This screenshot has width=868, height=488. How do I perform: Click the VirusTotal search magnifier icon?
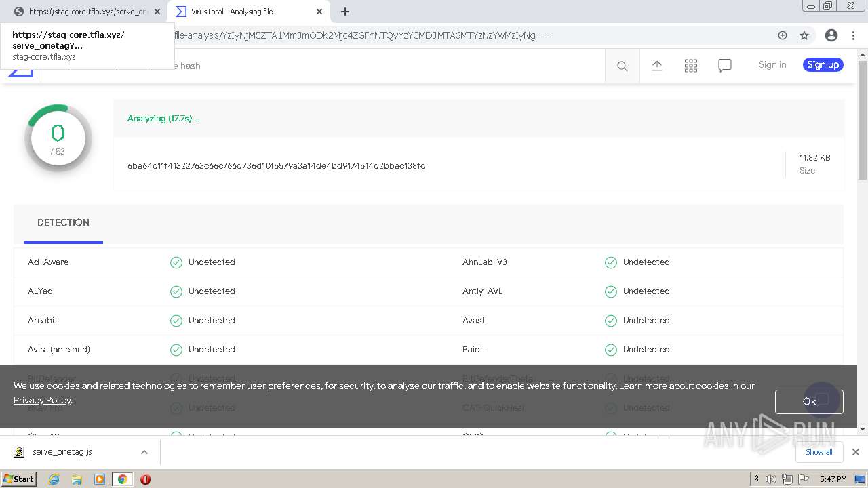tap(622, 66)
